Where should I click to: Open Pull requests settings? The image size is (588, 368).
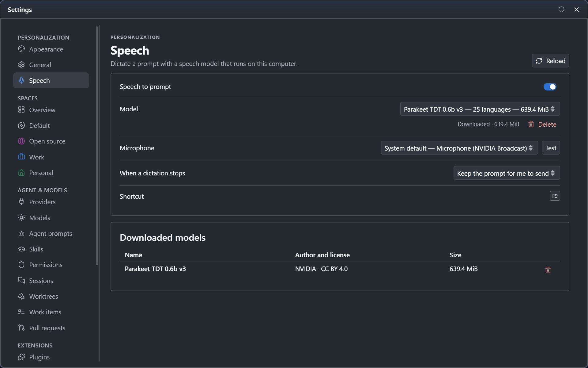[x=51, y=328]
